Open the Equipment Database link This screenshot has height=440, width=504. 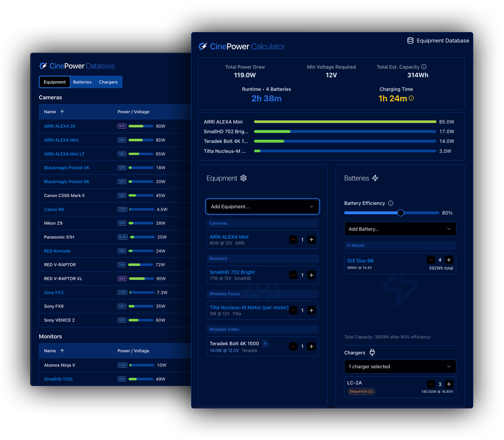click(x=438, y=40)
